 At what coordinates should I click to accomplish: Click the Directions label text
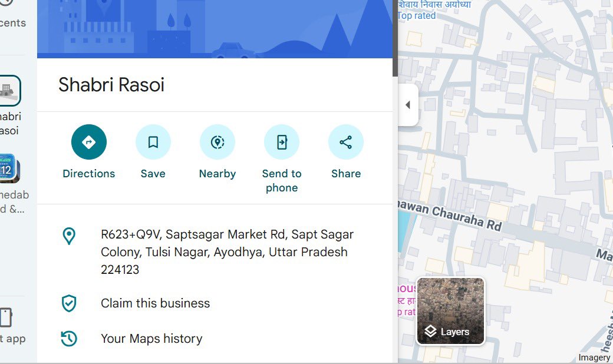[x=89, y=174]
